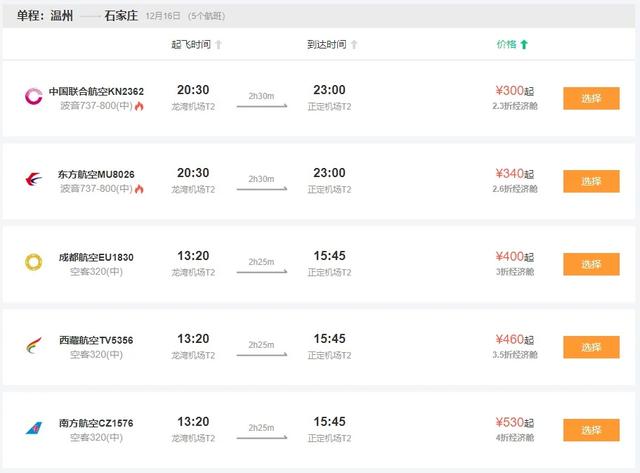Image resolution: width=640 pixels, height=473 pixels.
Task: Click the Chengdu Airlines logo icon
Action: pyautogui.click(x=33, y=263)
